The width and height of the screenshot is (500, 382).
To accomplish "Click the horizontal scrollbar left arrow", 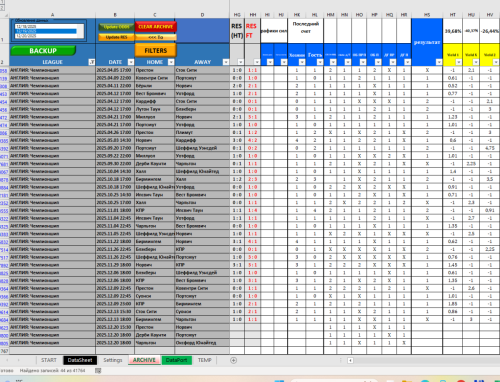I will pos(350,360).
